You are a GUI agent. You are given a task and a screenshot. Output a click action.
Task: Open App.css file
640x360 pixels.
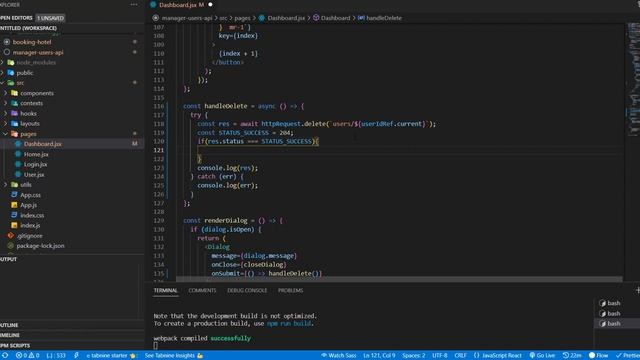30,195
